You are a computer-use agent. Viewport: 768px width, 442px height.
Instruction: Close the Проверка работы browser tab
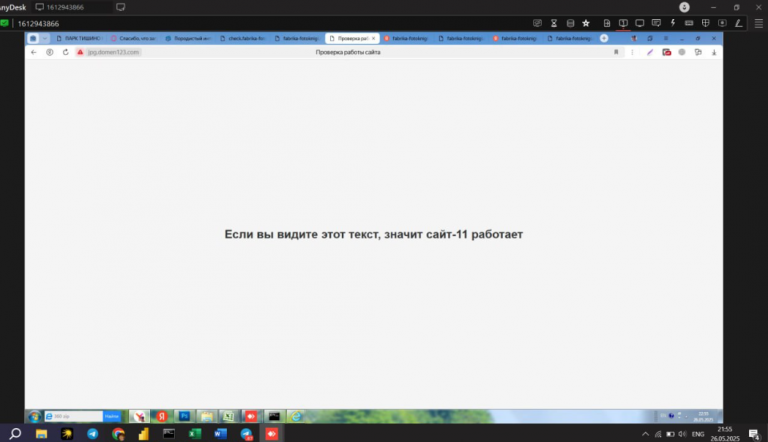[x=373, y=38]
